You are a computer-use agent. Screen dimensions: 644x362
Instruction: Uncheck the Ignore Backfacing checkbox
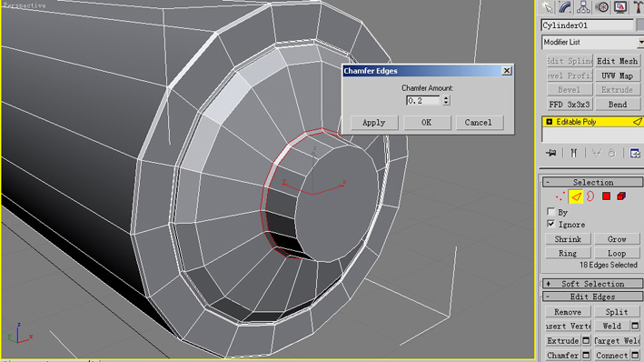550,224
